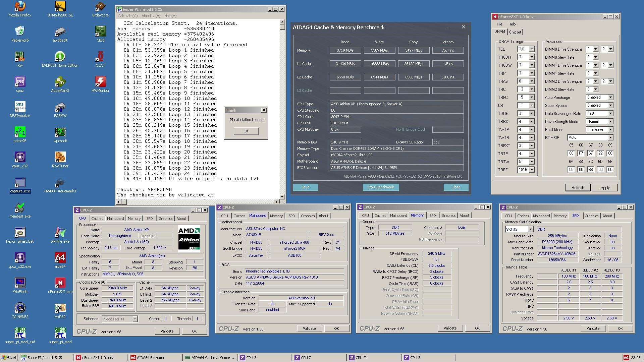Open the Mozilla Firefox desktop icon
This screenshot has width=644, height=362.
click(x=20, y=9)
